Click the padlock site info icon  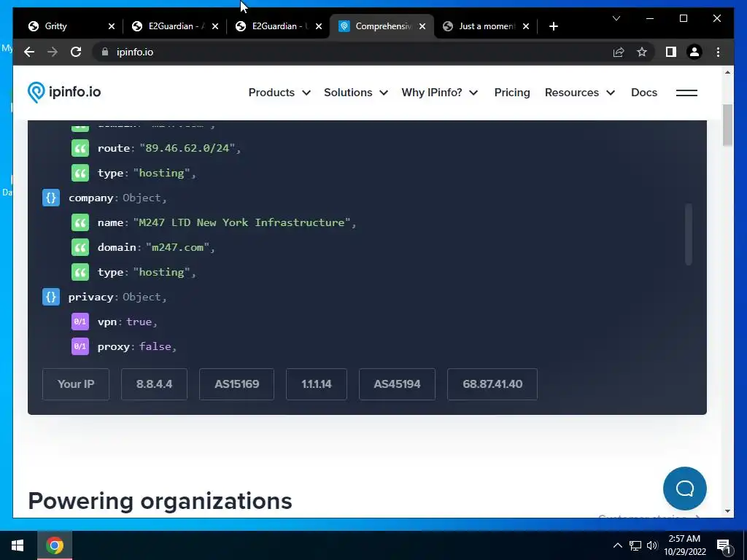105,52
